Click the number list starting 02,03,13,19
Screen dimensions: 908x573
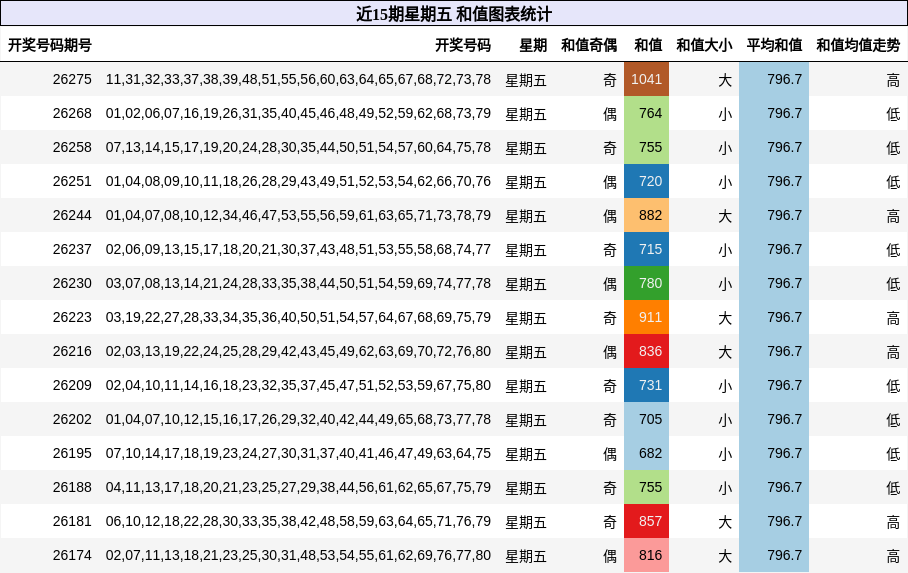298,352
